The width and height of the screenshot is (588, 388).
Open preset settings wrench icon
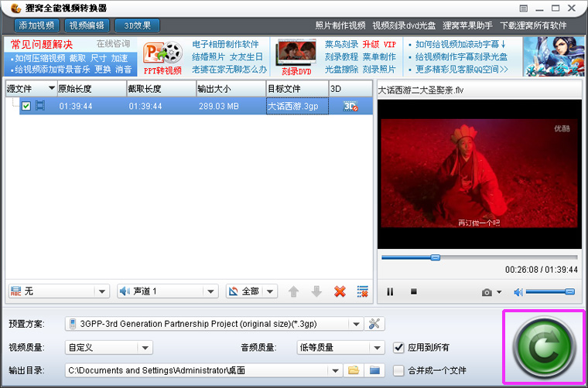coord(376,324)
